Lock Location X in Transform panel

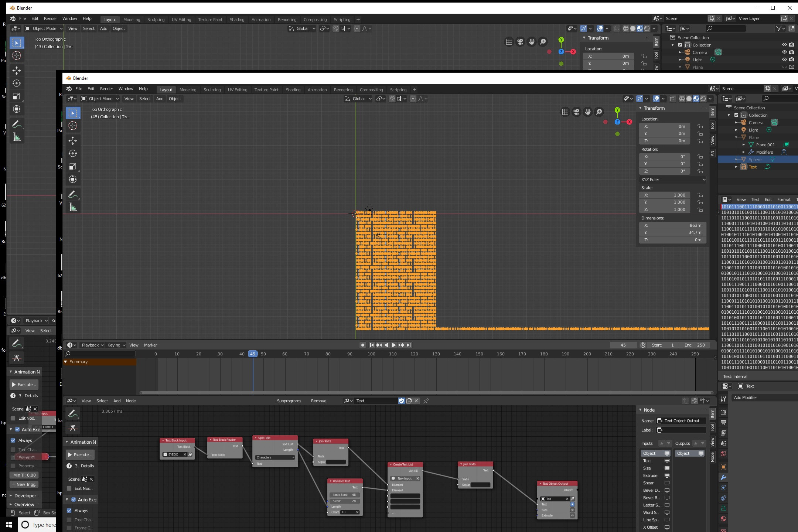pyautogui.click(x=700, y=126)
